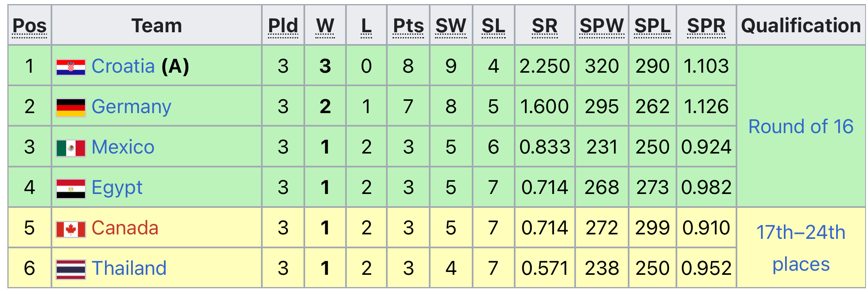Open the Germany team link
This screenshot has height=294, width=868.
[131, 107]
